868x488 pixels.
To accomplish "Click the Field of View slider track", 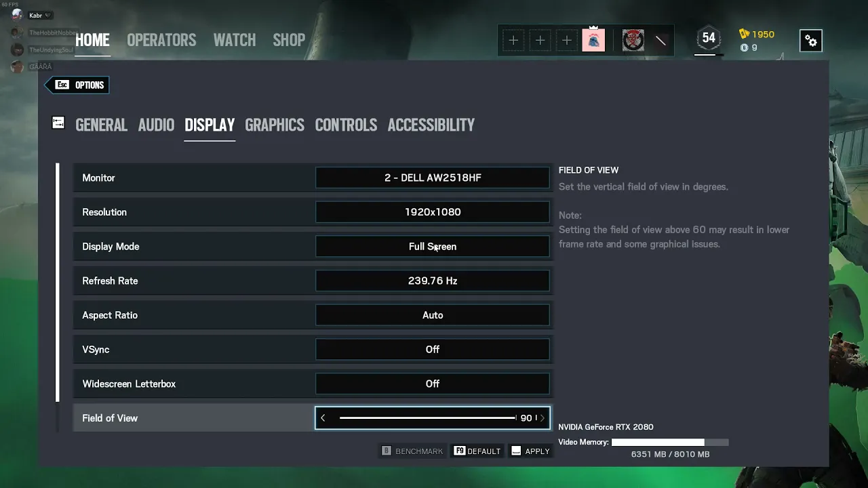I will [x=427, y=418].
